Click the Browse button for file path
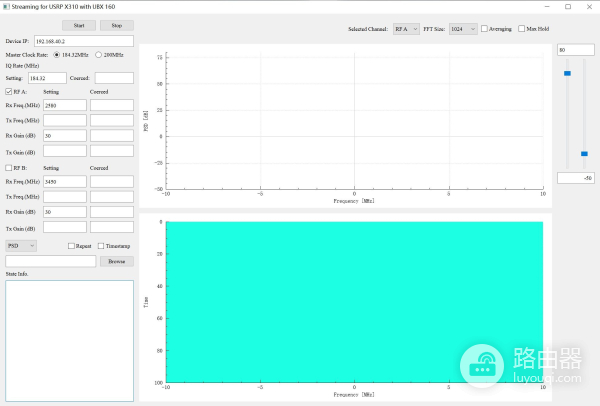 pyautogui.click(x=116, y=261)
